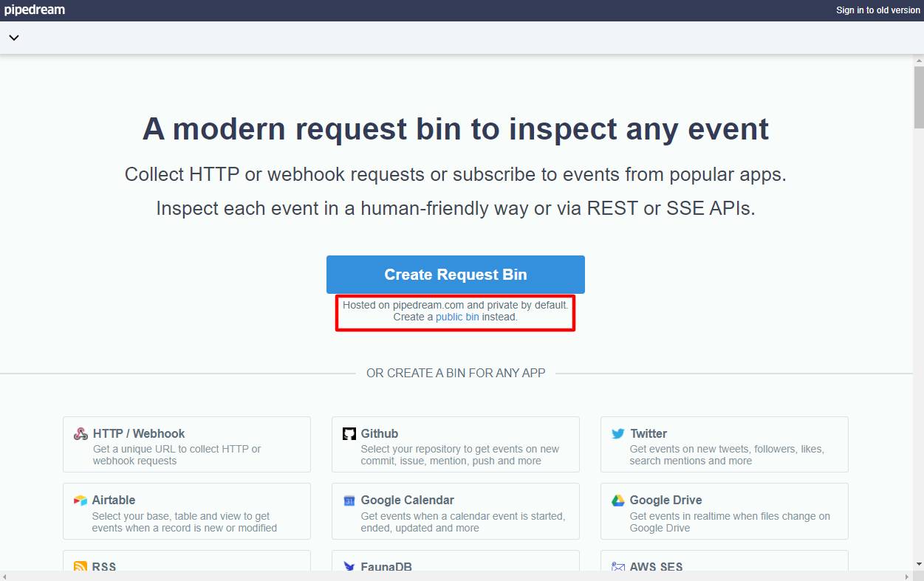This screenshot has height=581, width=924.
Task: Click the Create Request Bin button
Action: tap(456, 275)
